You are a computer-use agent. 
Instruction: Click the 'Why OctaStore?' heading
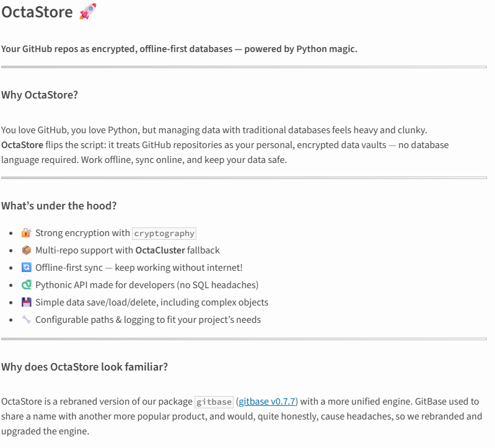[40, 95]
